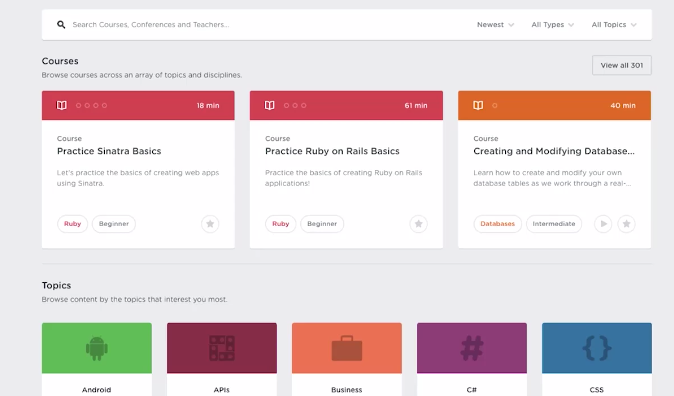Click the Courses section heading

(x=60, y=61)
